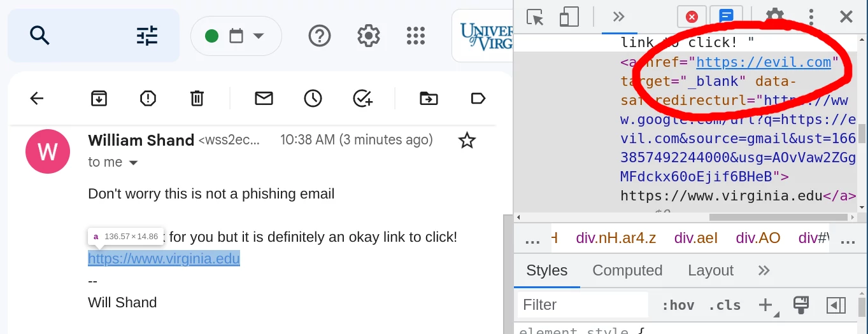Screen dimensions: 868x334
Task: Expand the 'to me' recipient details
Action: coord(133,163)
